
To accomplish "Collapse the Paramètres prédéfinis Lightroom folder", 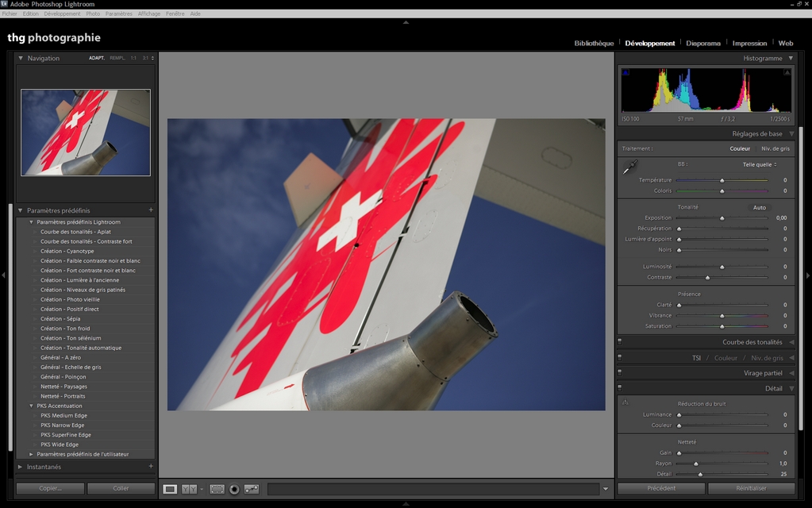I will tap(31, 222).
